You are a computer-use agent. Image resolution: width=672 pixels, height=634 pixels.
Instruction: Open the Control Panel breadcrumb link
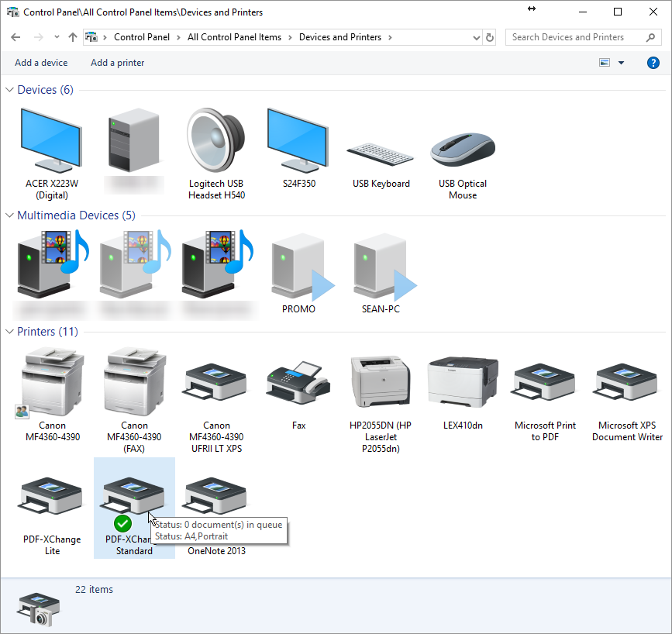click(142, 36)
